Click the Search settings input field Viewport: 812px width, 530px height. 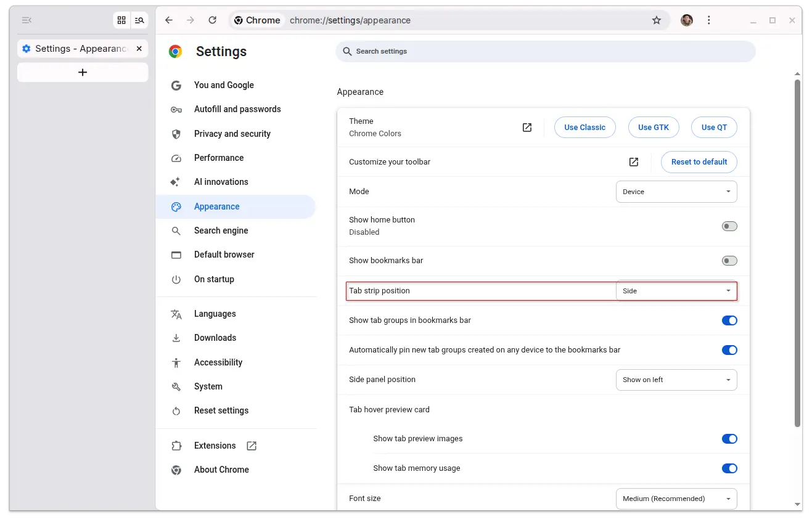tap(545, 51)
